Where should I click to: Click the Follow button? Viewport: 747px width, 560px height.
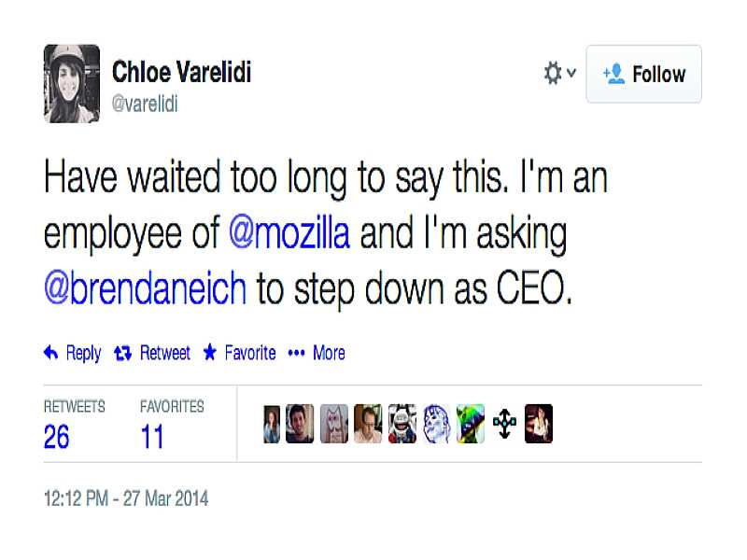tap(643, 74)
